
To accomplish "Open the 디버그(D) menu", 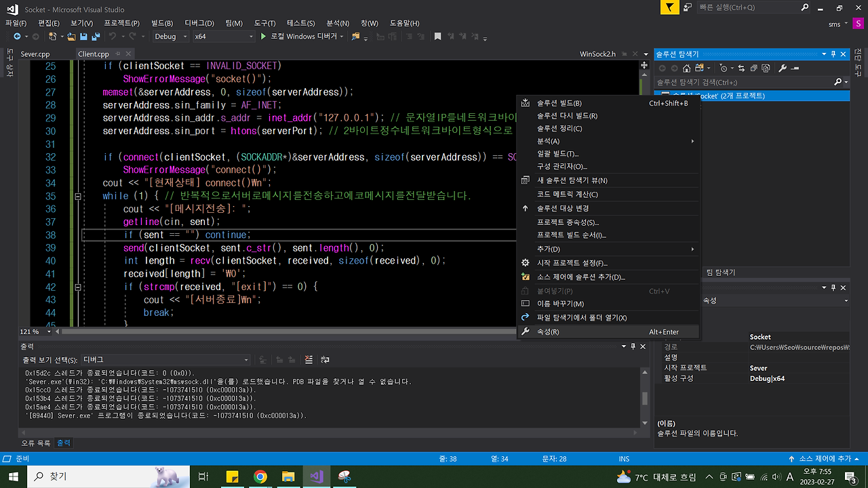I will pyautogui.click(x=199, y=23).
